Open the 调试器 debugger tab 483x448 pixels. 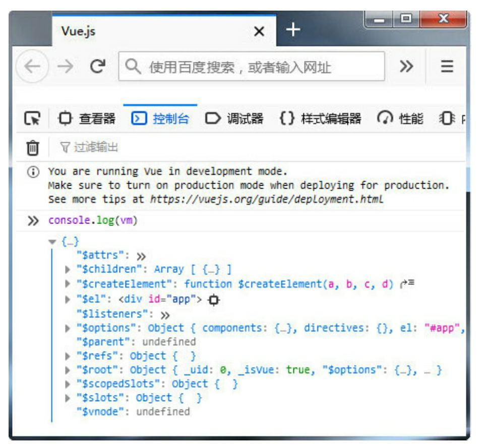coord(234,119)
